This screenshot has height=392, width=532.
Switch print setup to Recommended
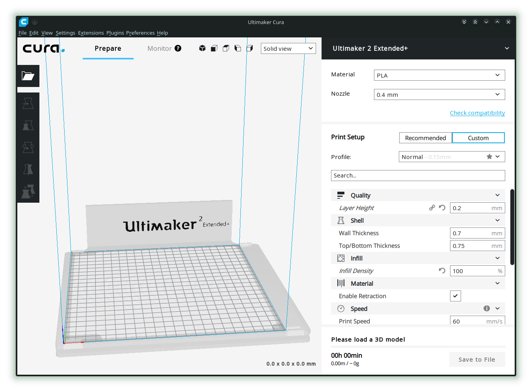tap(425, 138)
